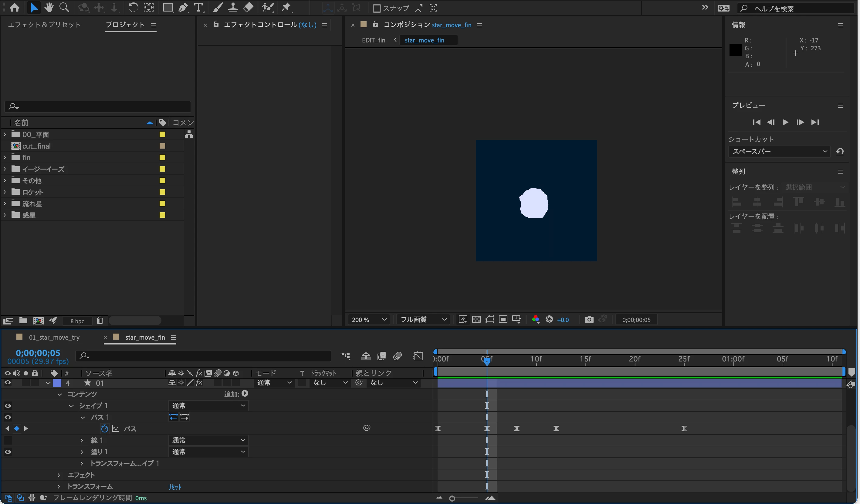Open the エフェクト＆プリセット panel tab
The height and width of the screenshot is (504, 860).
click(x=44, y=25)
